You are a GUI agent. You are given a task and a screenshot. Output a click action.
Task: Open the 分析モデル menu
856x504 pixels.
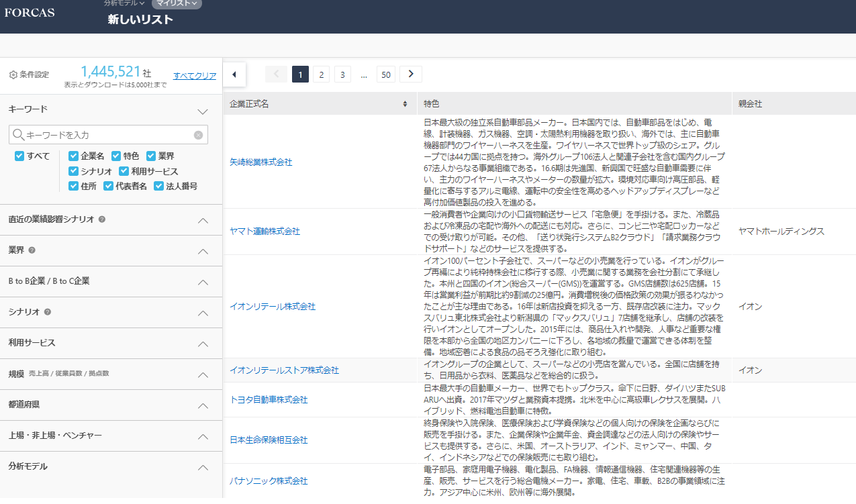click(x=124, y=3)
